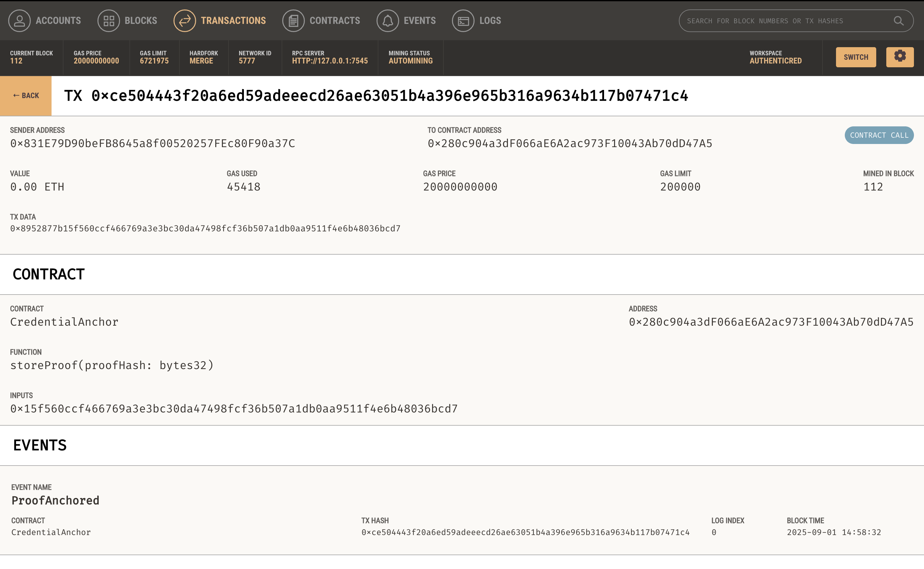Click the SWITCH workspace button

tap(855, 57)
